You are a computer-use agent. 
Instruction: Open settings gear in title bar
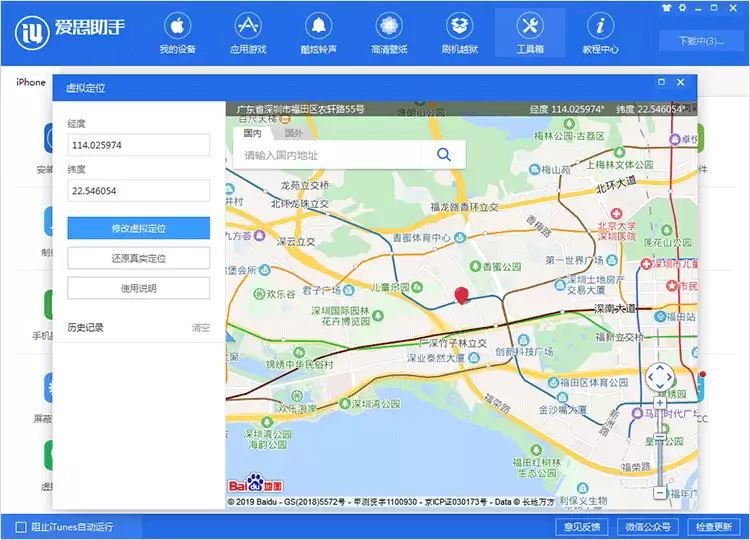pyautogui.click(x=683, y=8)
